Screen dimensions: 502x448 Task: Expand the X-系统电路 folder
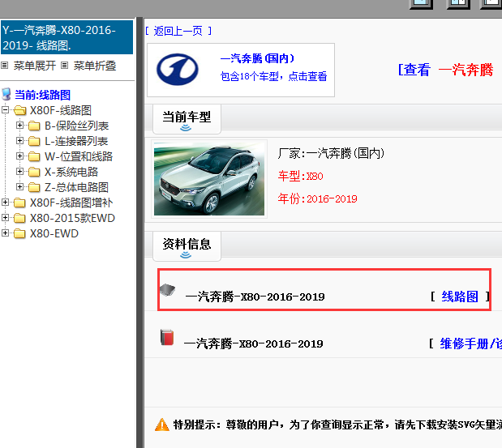coord(19,172)
